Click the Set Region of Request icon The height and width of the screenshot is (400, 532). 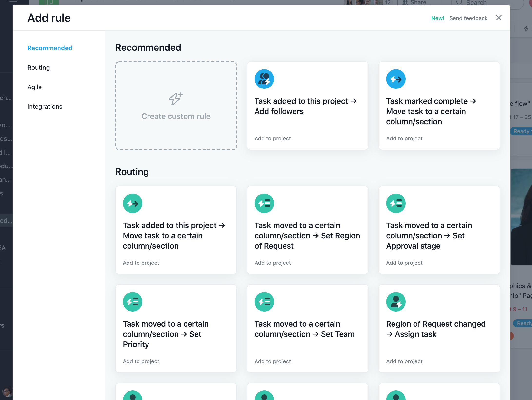(x=264, y=203)
